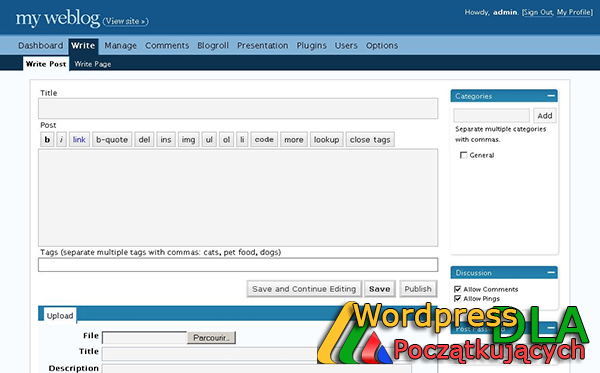This screenshot has height=373, width=600.
Task: Apply italic with the i quicktag
Action: 61,140
